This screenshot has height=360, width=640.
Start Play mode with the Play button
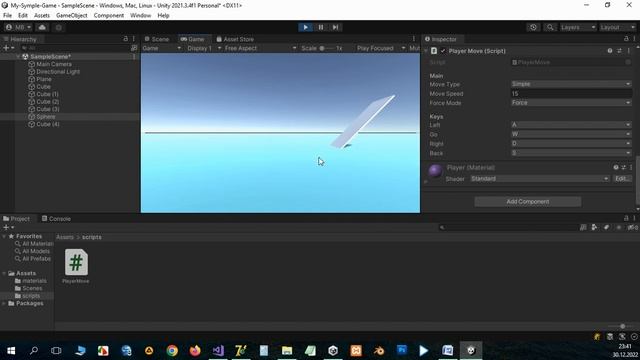coord(305,27)
